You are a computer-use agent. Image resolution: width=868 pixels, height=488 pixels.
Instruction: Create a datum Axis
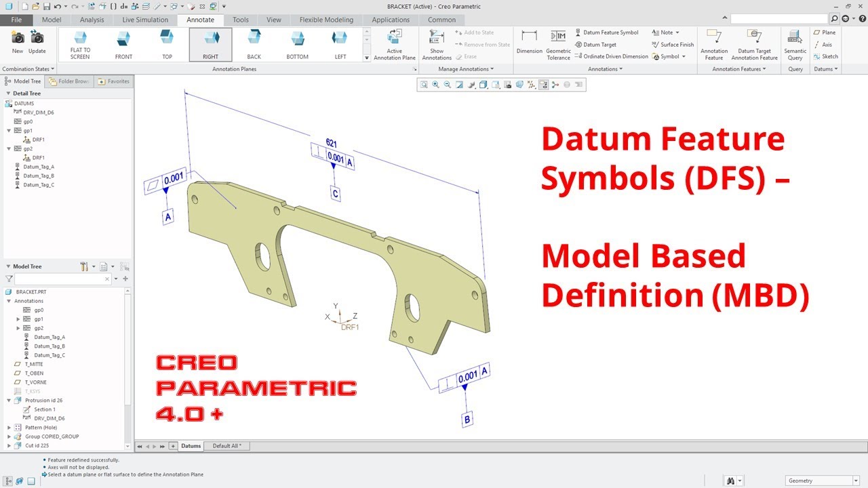pyautogui.click(x=823, y=45)
